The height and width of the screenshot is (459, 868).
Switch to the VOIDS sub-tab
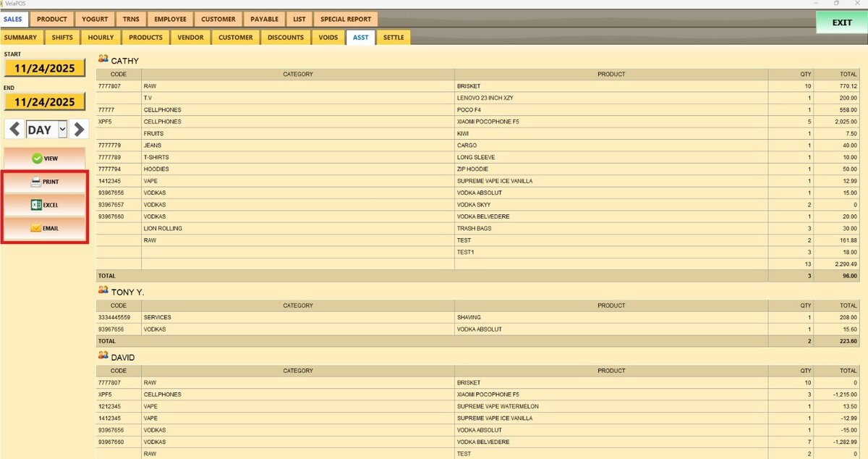[x=328, y=38]
